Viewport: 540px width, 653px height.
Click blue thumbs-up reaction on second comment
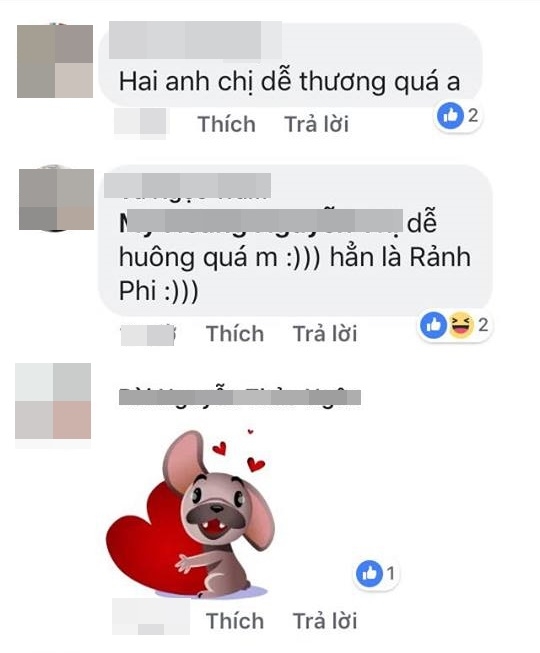433,324
